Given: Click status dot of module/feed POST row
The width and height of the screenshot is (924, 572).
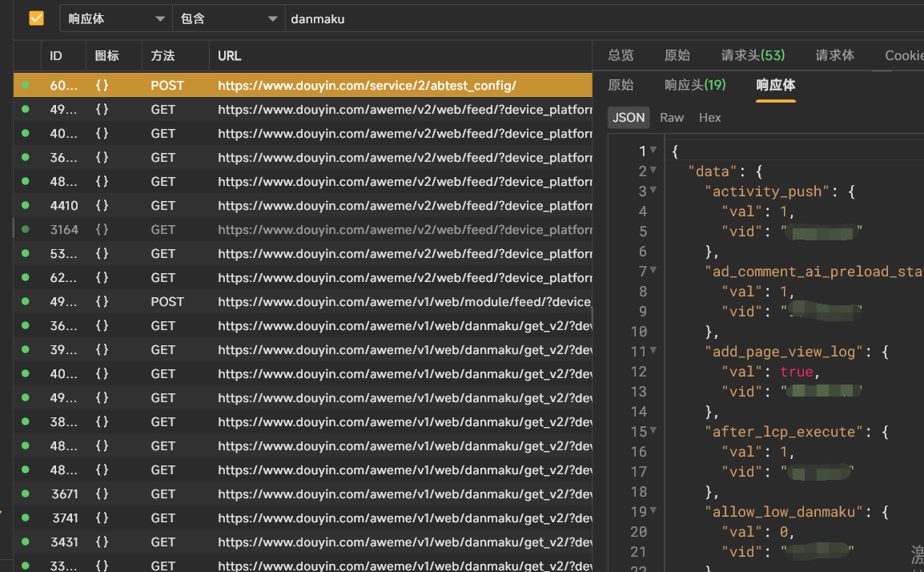Looking at the screenshot, I should tap(26, 301).
